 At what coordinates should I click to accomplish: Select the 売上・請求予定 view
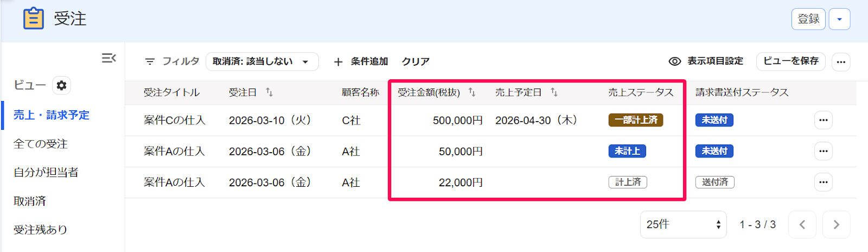[52, 115]
